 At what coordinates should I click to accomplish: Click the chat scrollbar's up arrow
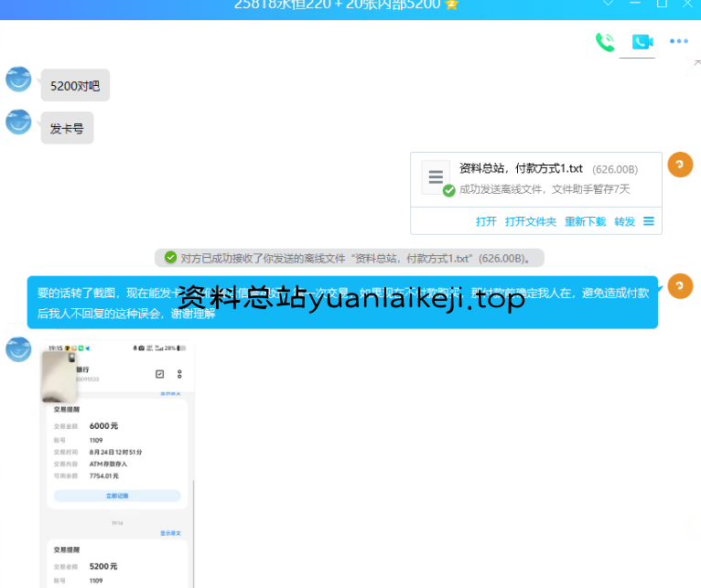click(x=696, y=64)
